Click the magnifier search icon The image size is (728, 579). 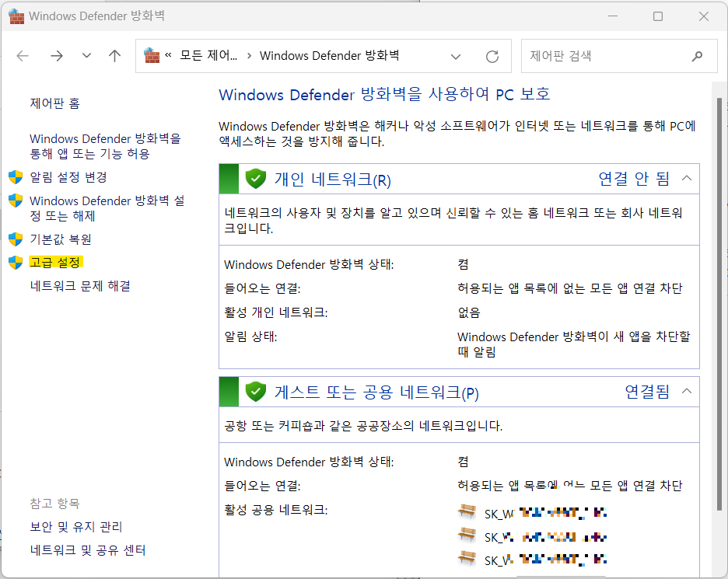pos(697,57)
